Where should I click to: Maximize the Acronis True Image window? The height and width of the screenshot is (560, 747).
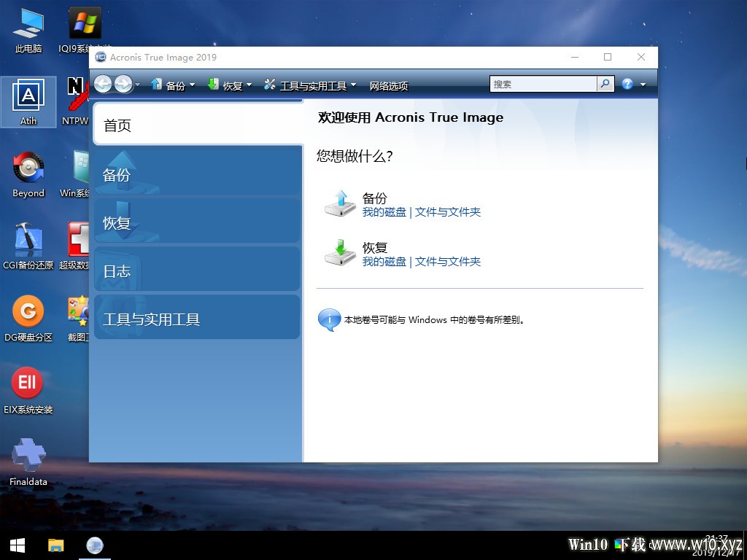pyautogui.click(x=608, y=57)
